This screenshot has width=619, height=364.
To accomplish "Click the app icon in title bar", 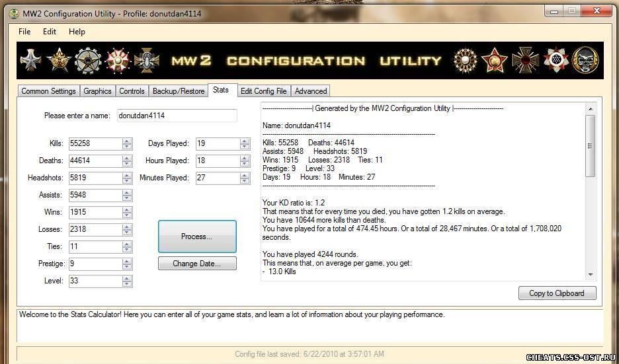I will tap(13, 13).
